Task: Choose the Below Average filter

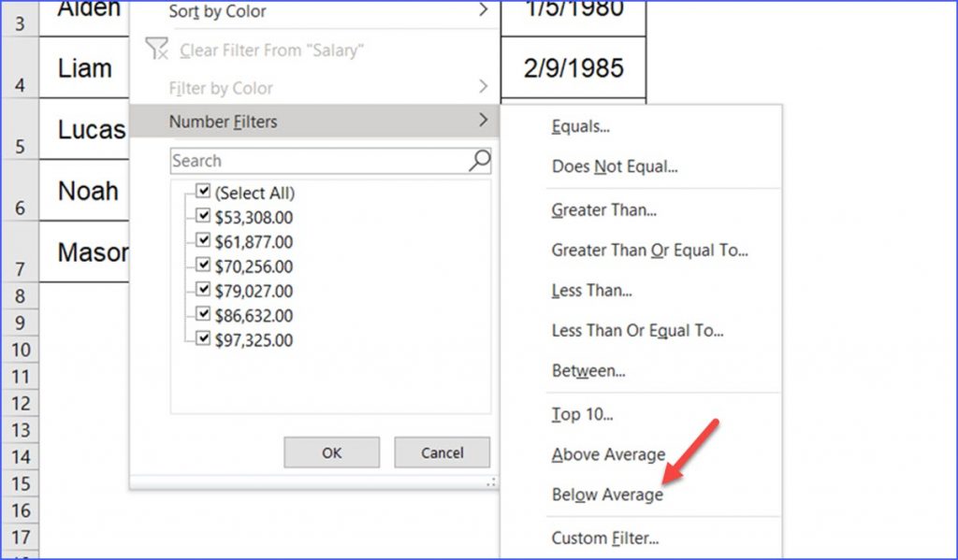Action: click(x=607, y=495)
